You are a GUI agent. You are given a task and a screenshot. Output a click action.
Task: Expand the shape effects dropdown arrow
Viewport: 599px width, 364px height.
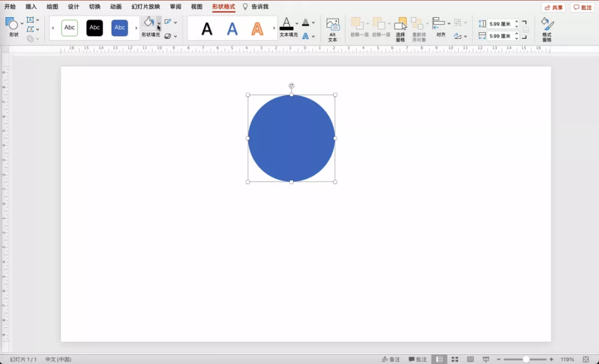point(175,37)
